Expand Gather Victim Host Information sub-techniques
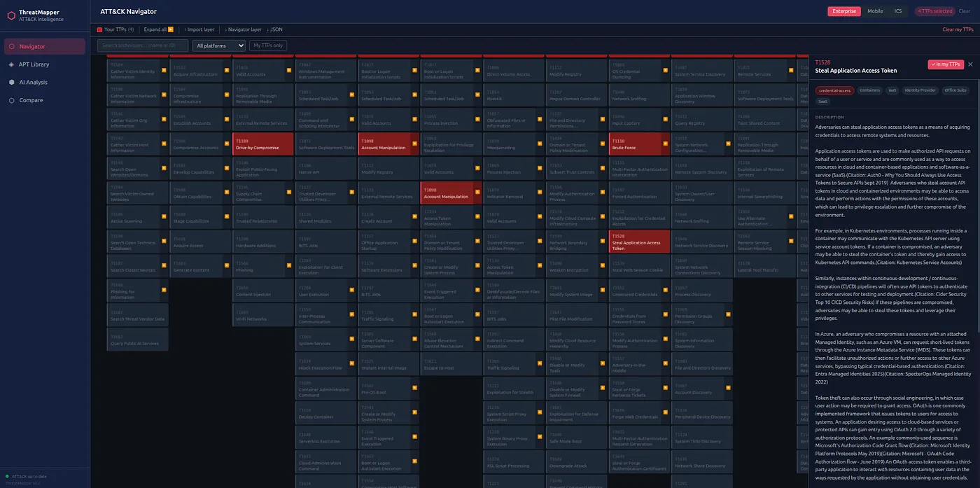This screenshot has width=980, height=488. [x=162, y=144]
